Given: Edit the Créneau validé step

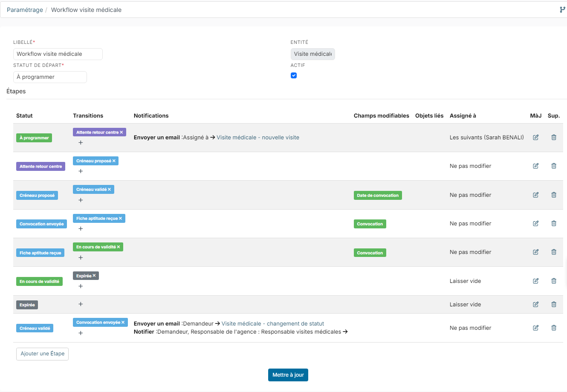Looking at the screenshot, I should pyautogui.click(x=536, y=328).
